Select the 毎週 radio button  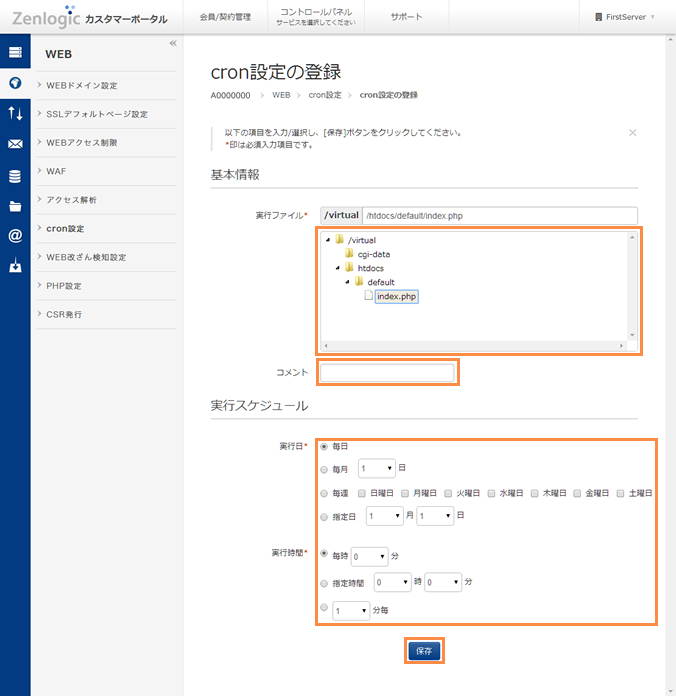click(x=324, y=494)
